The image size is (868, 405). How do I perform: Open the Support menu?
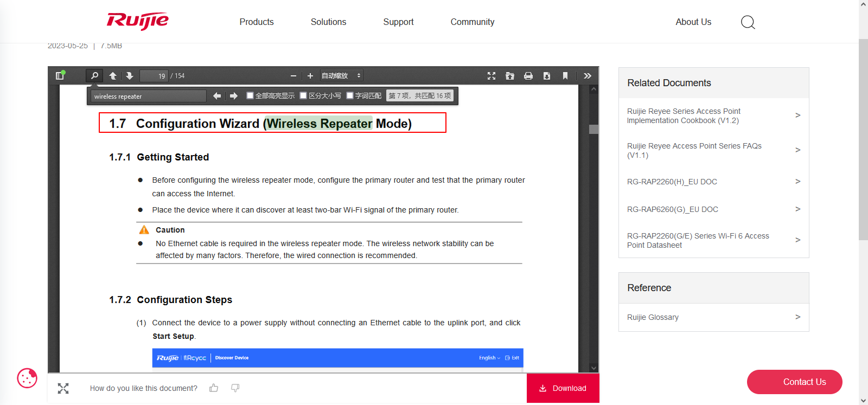point(398,22)
